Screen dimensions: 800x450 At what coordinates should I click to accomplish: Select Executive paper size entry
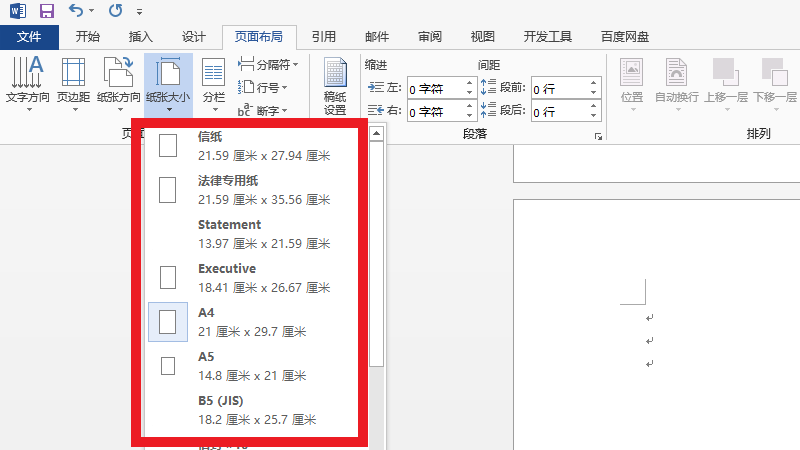point(250,277)
